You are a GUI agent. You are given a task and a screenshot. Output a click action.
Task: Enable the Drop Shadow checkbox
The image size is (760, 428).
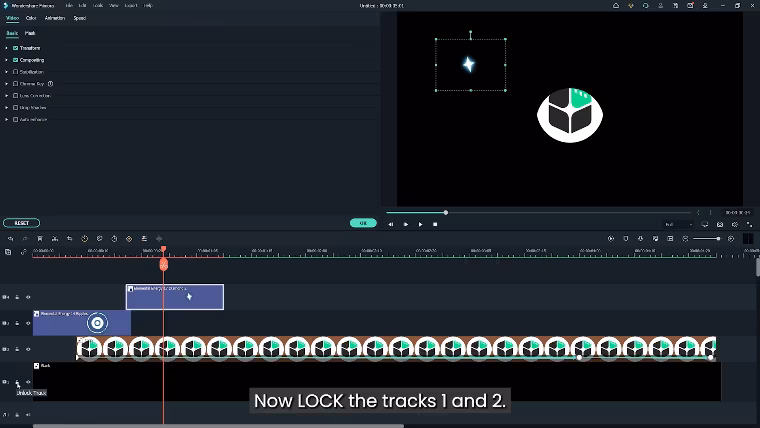click(16, 108)
